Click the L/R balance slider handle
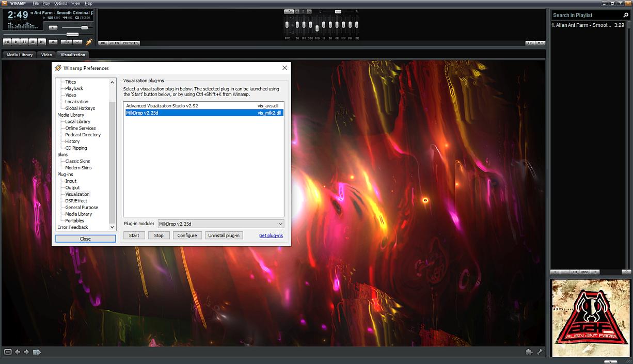Image resolution: width=633 pixels, height=364 pixels. [338, 12]
